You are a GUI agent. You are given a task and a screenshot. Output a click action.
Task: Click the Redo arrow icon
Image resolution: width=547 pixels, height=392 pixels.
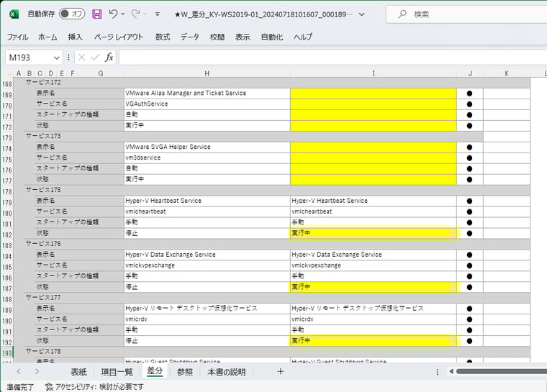tap(135, 14)
